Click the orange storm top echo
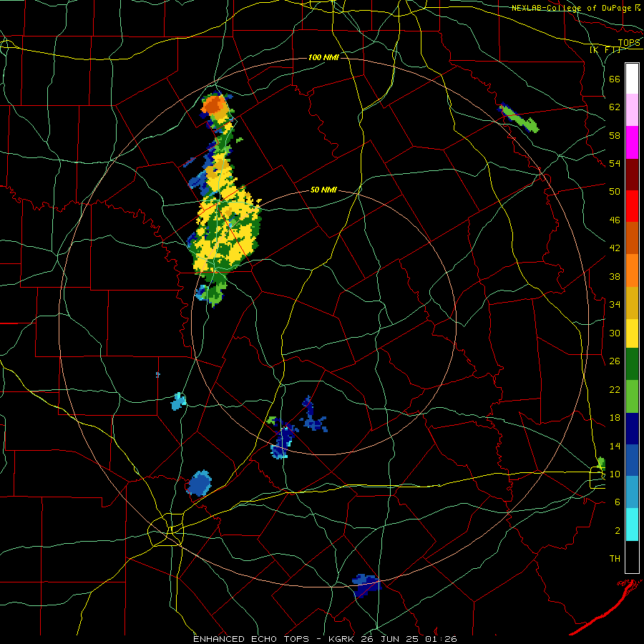Image resolution: width=644 pixels, height=644 pixels. coord(213,105)
